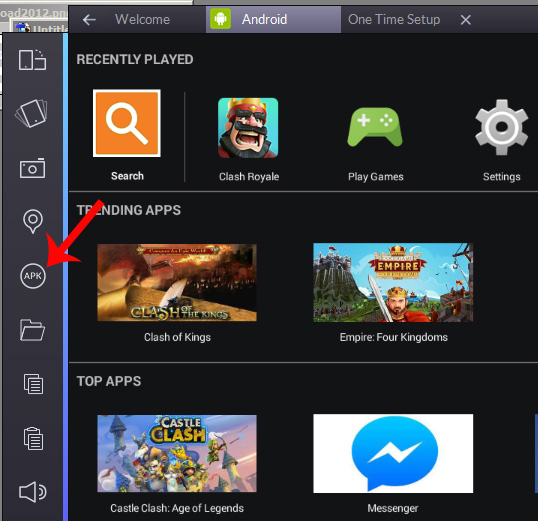Screen dimensions: 538x521
Task: Open the Messenger app thumbnail
Action: [393, 453]
